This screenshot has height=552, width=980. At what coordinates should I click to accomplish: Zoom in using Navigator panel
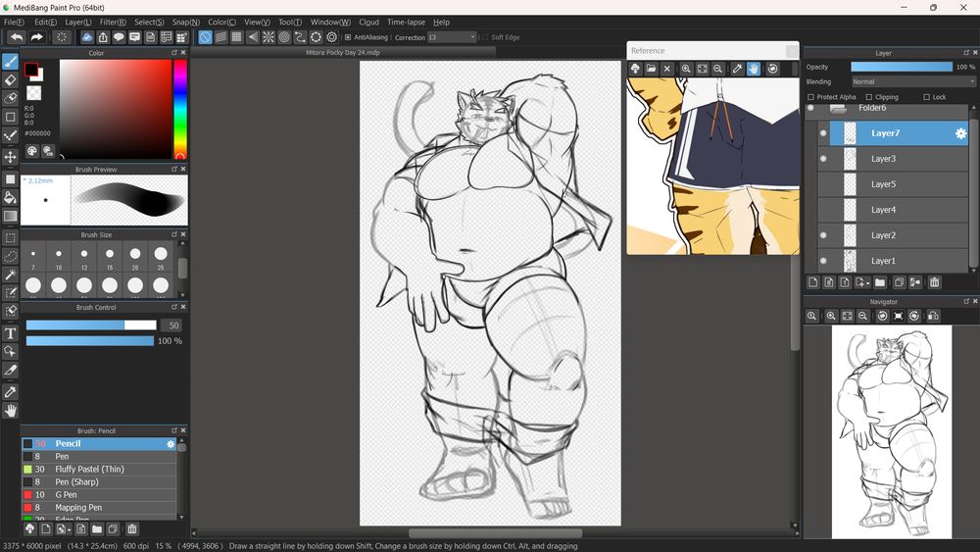pyautogui.click(x=831, y=317)
